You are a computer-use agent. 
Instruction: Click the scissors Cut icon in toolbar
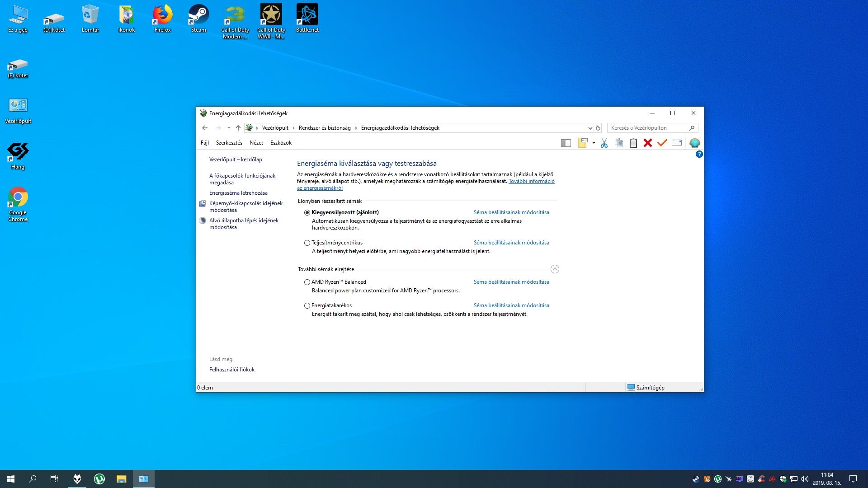pyautogui.click(x=604, y=143)
